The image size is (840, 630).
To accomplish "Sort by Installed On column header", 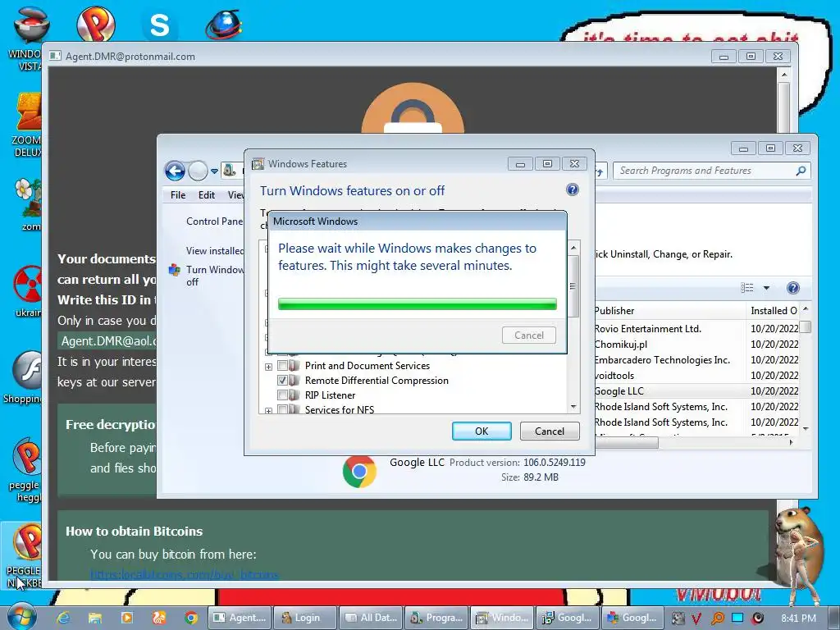I will pyautogui.click(x=774, y=311).
